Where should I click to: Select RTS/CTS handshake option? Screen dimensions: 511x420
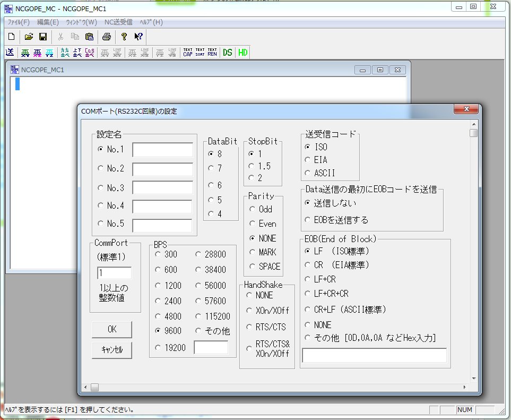pyautogui.click(x=249, y=327)
